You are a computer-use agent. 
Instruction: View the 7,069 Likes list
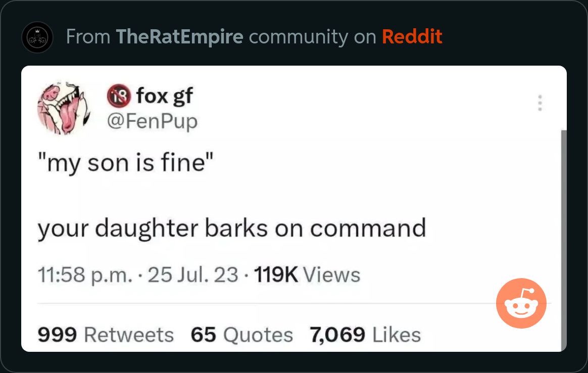tap(365, 335)
